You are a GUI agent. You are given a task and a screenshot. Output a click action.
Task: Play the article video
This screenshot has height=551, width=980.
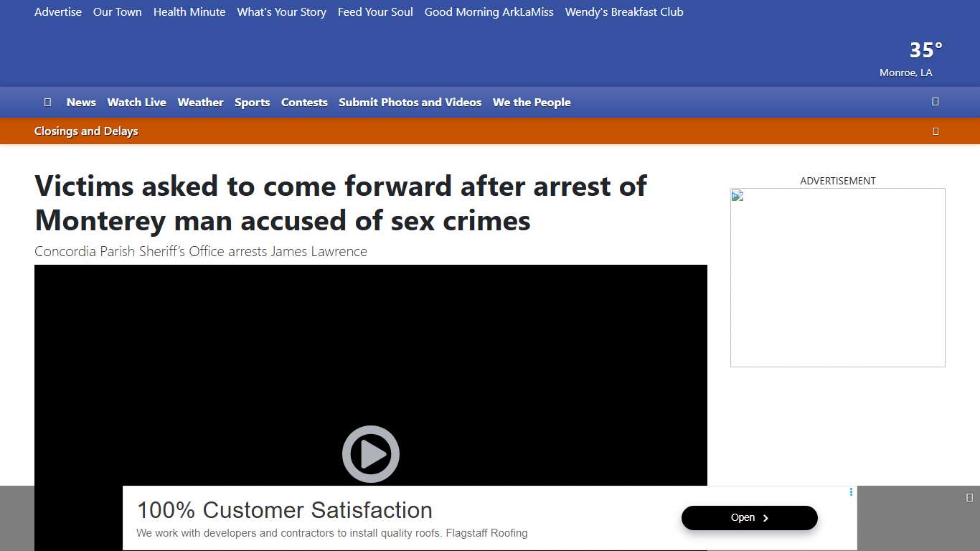click(370, 454)
